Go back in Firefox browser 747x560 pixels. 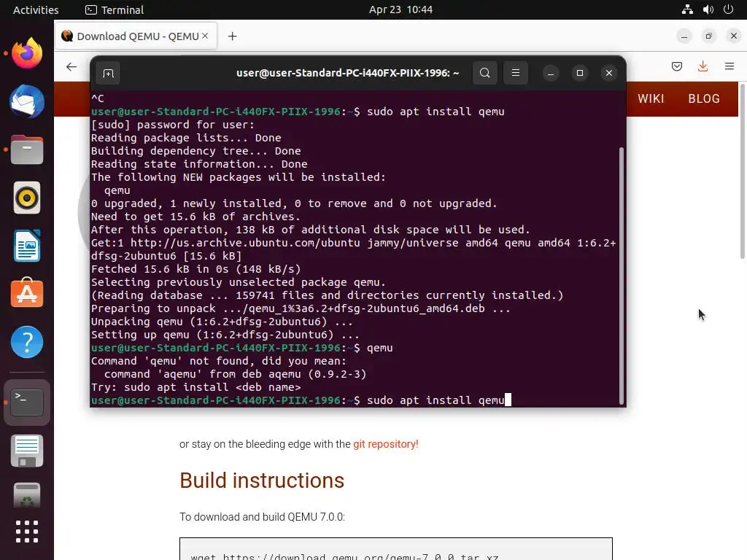71,66
